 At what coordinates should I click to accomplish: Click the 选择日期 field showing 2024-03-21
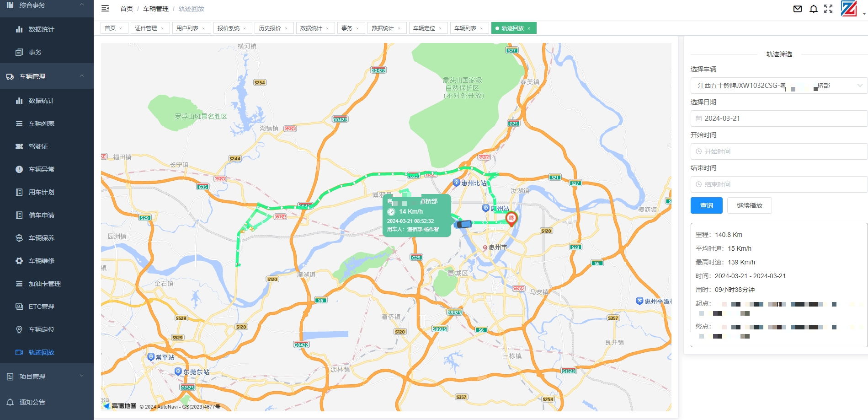pos(779,118)
